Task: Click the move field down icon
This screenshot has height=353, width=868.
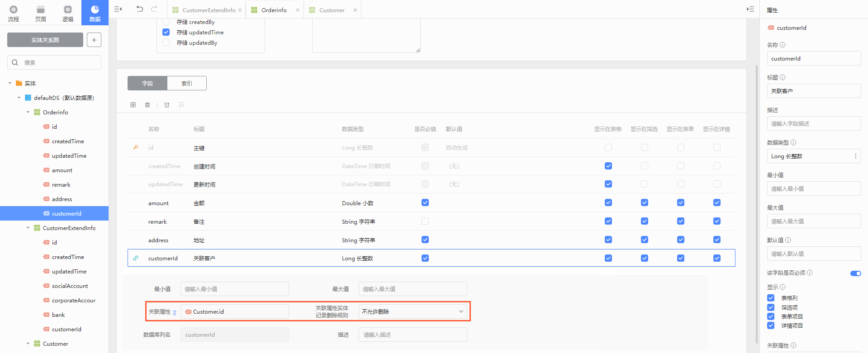Action: coord(181,105)
